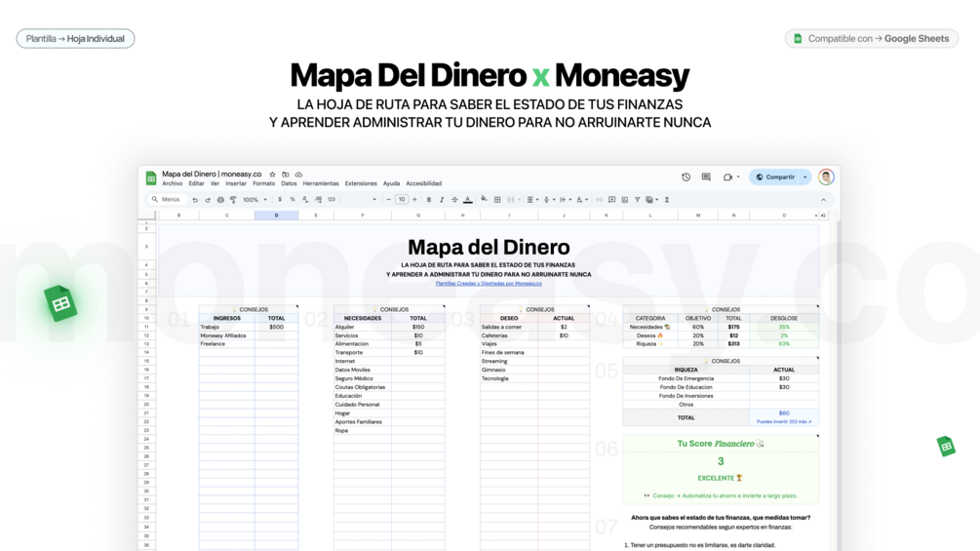980x551 pixels.
Task: Open the Formato menu
Action: click(x=263, y=183)
